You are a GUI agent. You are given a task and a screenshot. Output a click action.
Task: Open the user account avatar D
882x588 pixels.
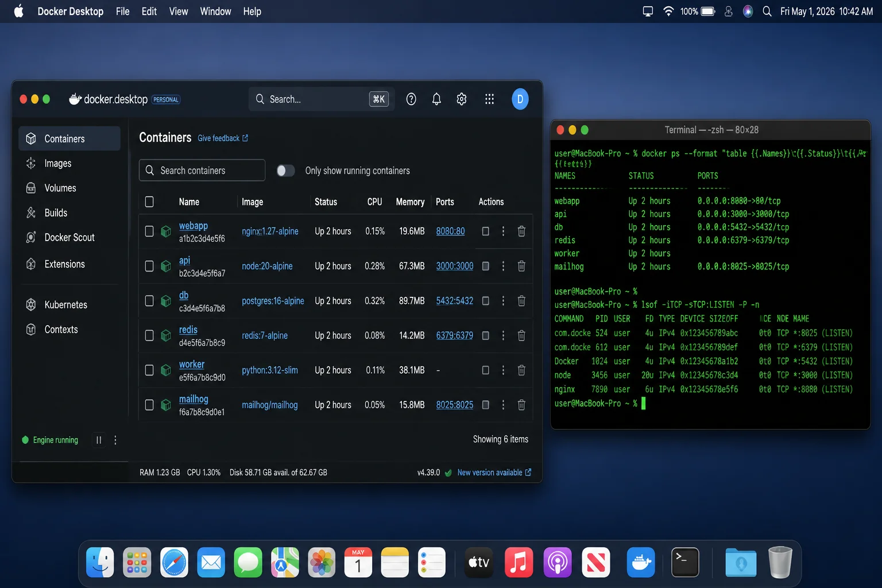(x=520, y=99)
